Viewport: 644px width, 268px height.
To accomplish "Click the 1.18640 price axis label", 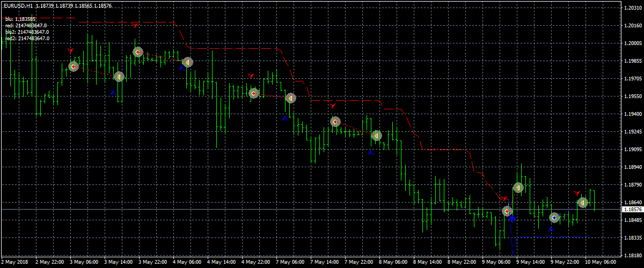I will (633, 203).
